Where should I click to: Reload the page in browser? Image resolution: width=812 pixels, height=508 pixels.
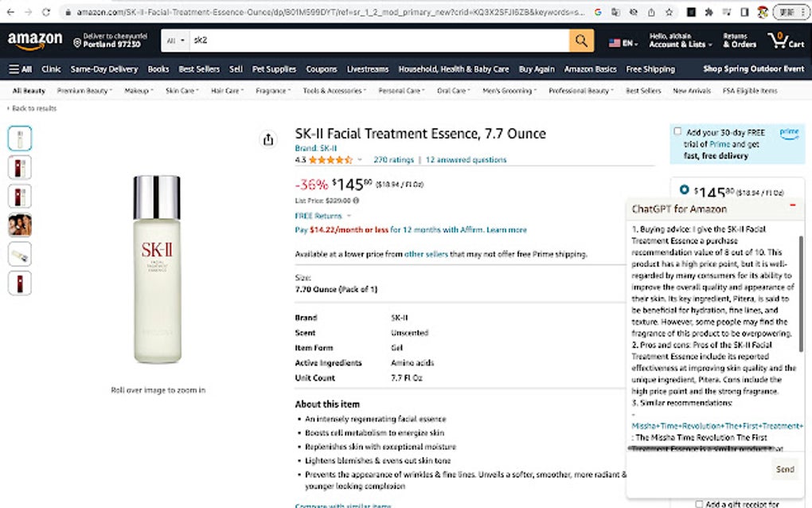pos(46,12)
